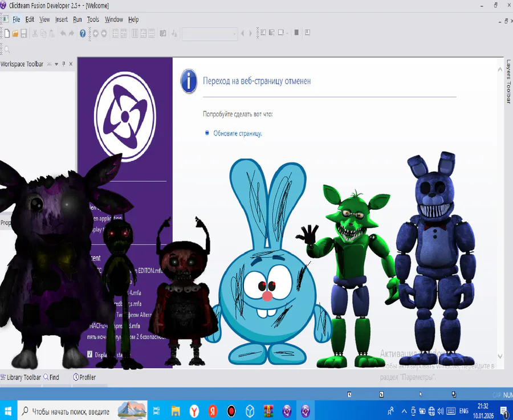Click the volume speaker tray icon
Image resolution: width=513 pixels, height=420 pixels.
(x=441, y=411)
